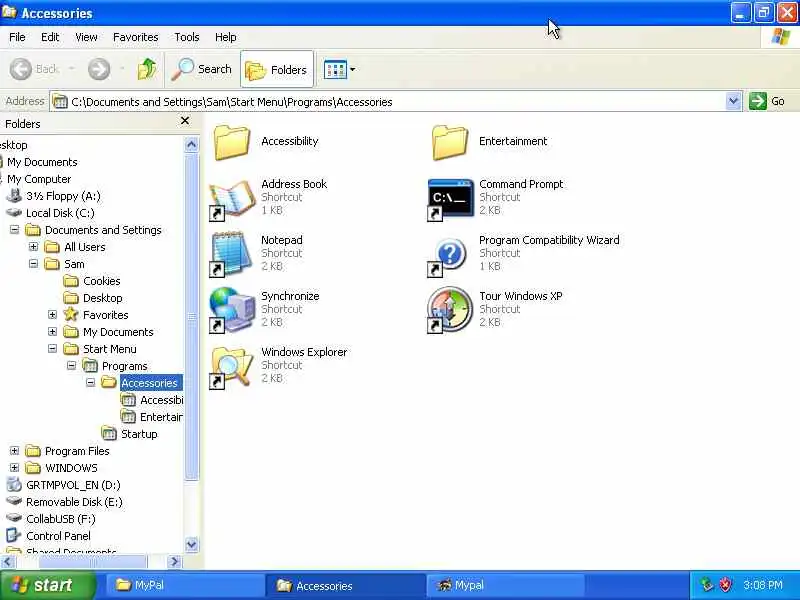Collapse the Accessories tree node
Viewport: 800px width, 600px height.
pyautogui.click(x=90, y=383)
